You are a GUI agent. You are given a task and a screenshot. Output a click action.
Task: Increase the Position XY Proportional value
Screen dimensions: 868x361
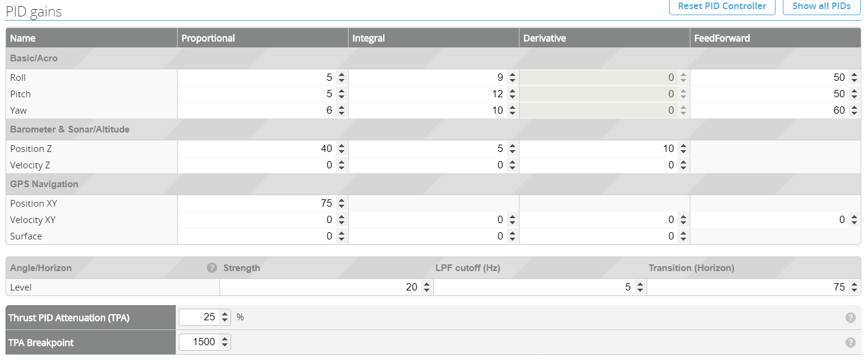pos(341,201)
